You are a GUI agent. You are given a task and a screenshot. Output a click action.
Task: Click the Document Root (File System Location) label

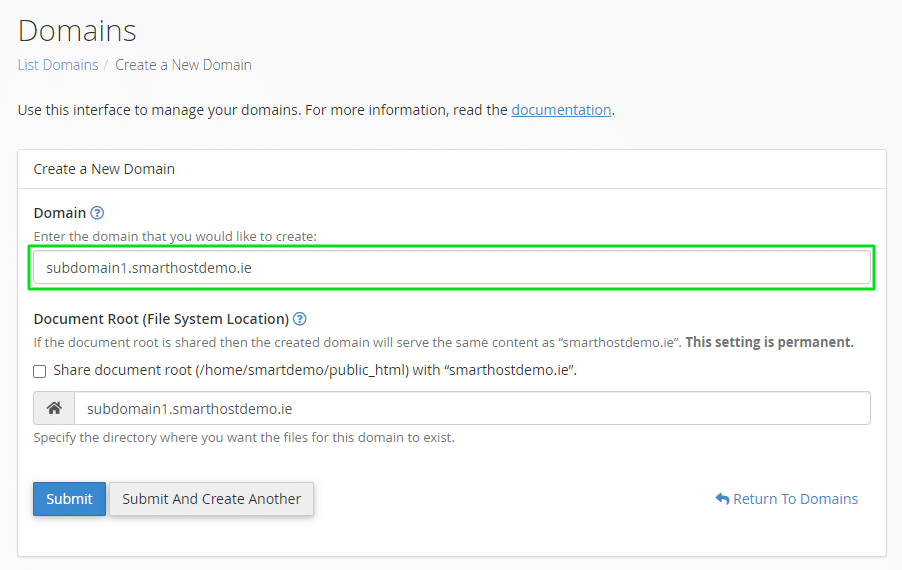coord(161,319)
